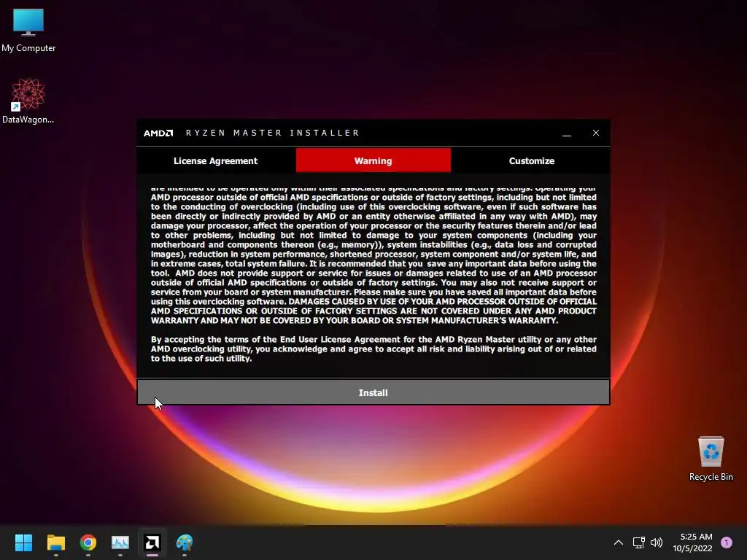Open File Explorer from taskbar
The image size is (747, 560).
coord(55,542)
